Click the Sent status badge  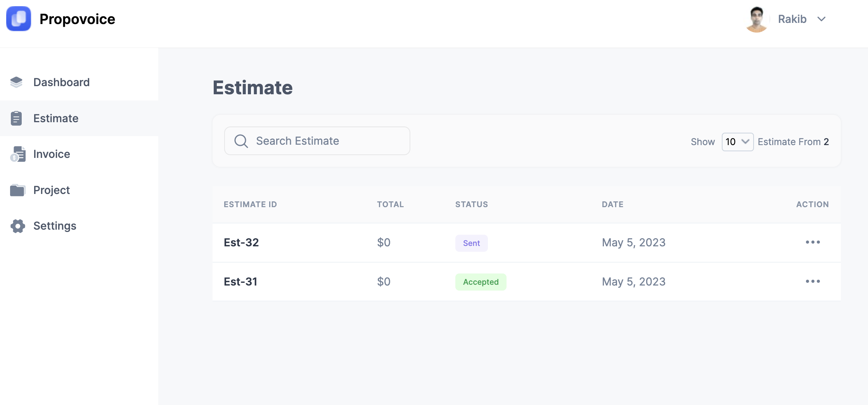[472, 243]
